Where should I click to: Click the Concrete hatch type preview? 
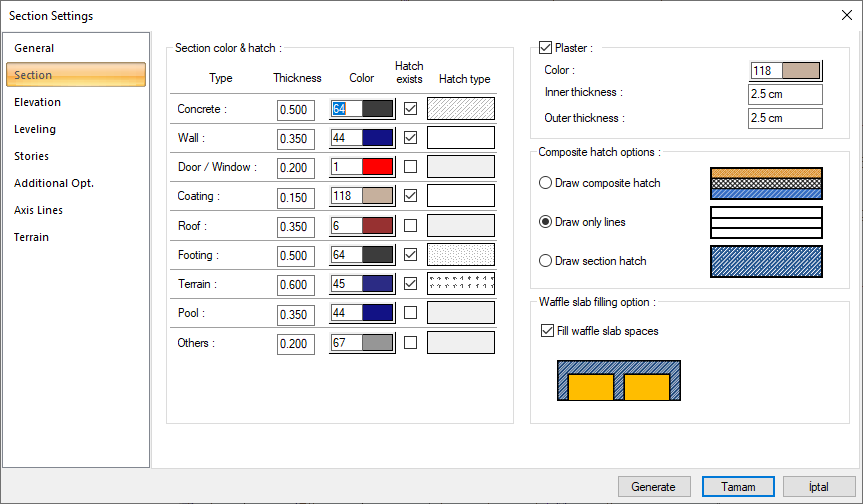[460, 109]
